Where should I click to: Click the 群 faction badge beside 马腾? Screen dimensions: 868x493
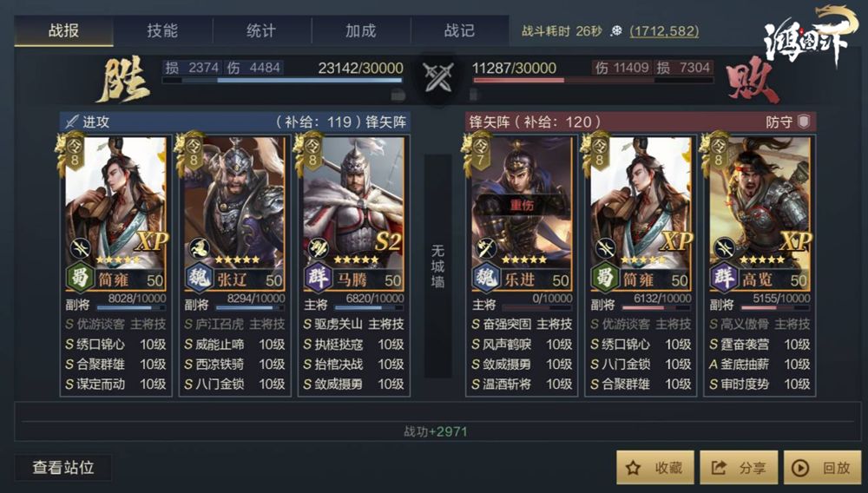point(318,278)
